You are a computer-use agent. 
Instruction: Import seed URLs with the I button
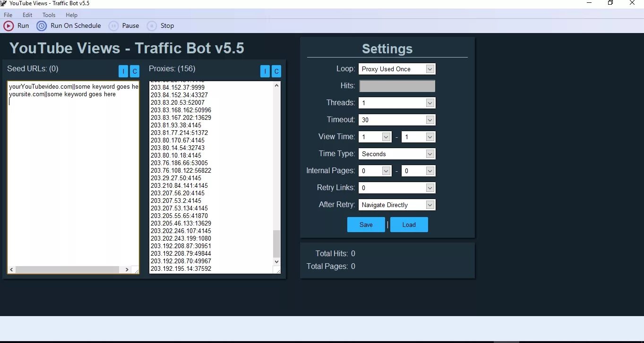tap(123, 71)
